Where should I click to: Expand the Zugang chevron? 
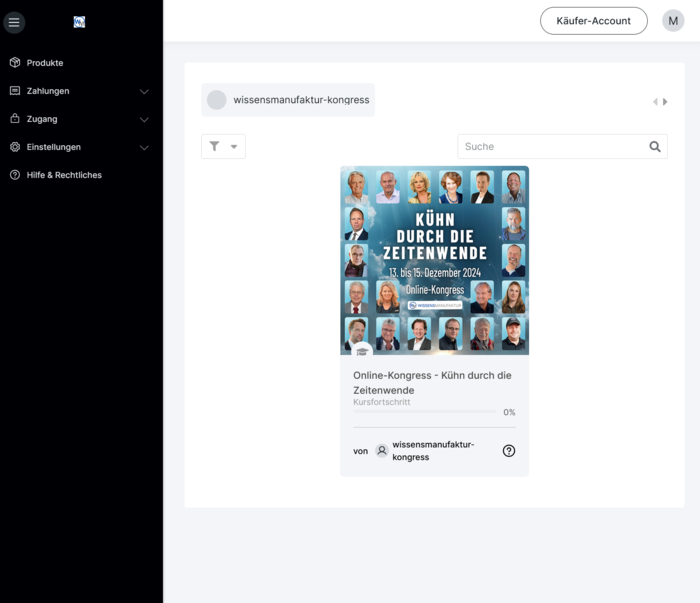(x=144, y=120)
